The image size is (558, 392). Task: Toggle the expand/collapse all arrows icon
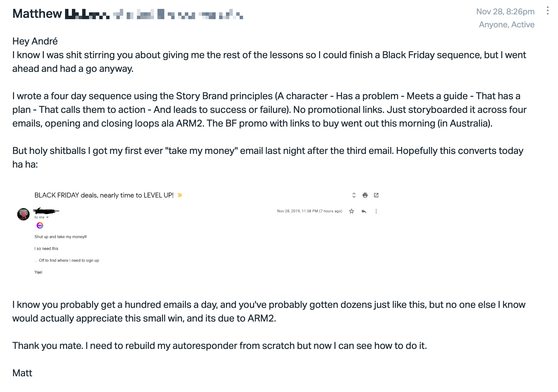tap(354, 195)
